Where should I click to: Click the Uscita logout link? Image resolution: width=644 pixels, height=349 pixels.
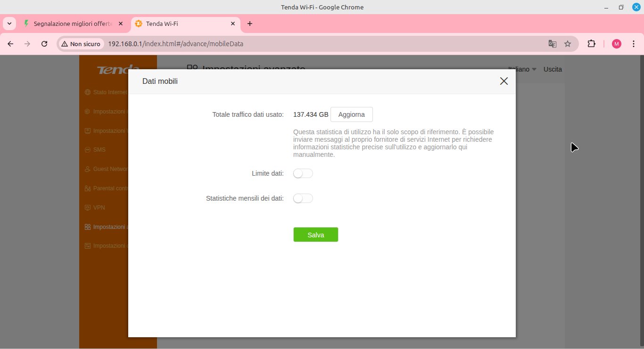pos(553,69)
